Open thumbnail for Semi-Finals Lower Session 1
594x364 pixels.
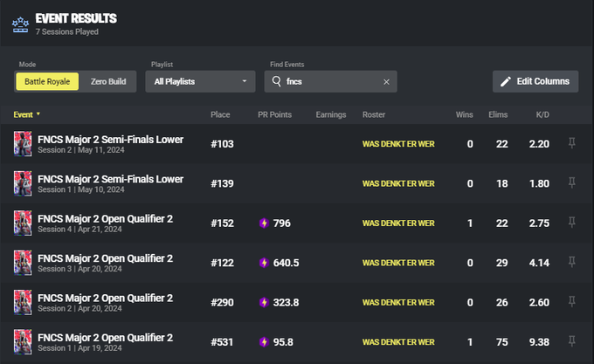[23, 183]
